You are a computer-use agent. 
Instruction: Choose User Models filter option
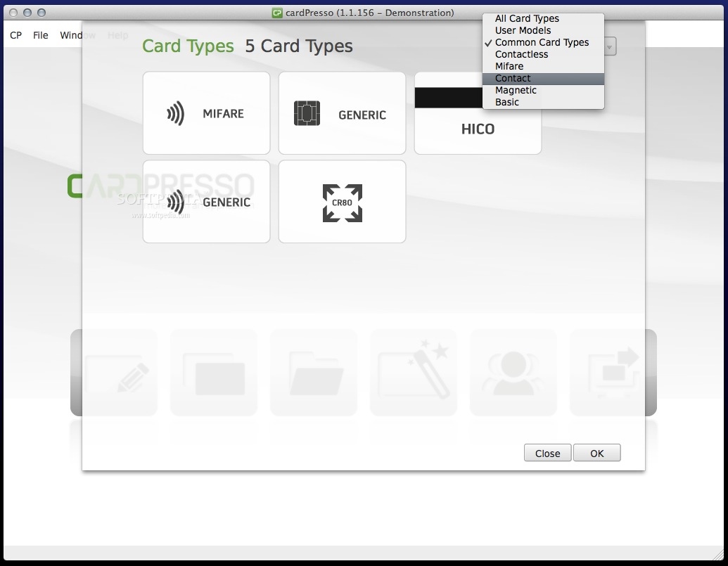click(x=543, y=31)
